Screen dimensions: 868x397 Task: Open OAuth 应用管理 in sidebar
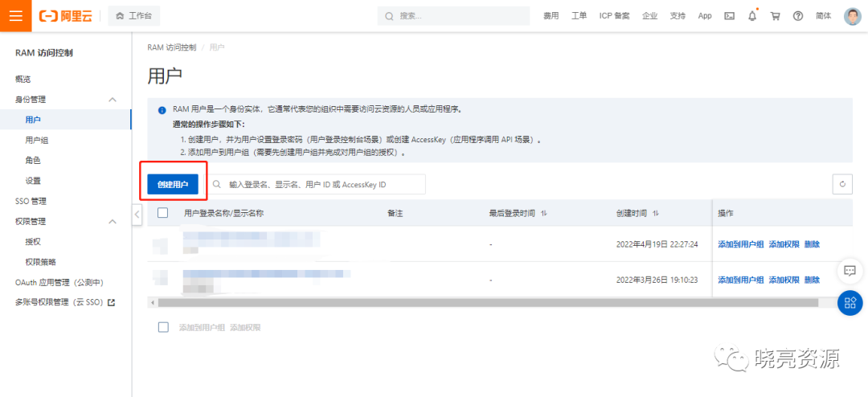click(x=59, y=282)
